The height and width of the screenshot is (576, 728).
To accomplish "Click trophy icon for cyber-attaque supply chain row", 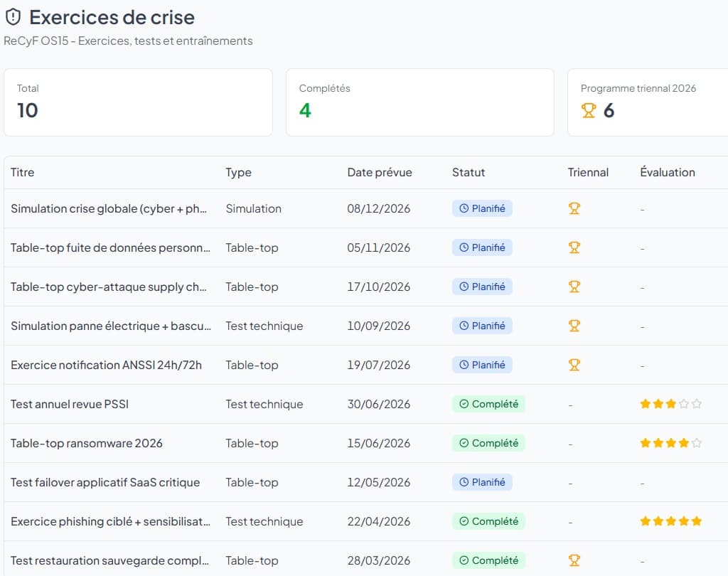I will pos(574,287).
